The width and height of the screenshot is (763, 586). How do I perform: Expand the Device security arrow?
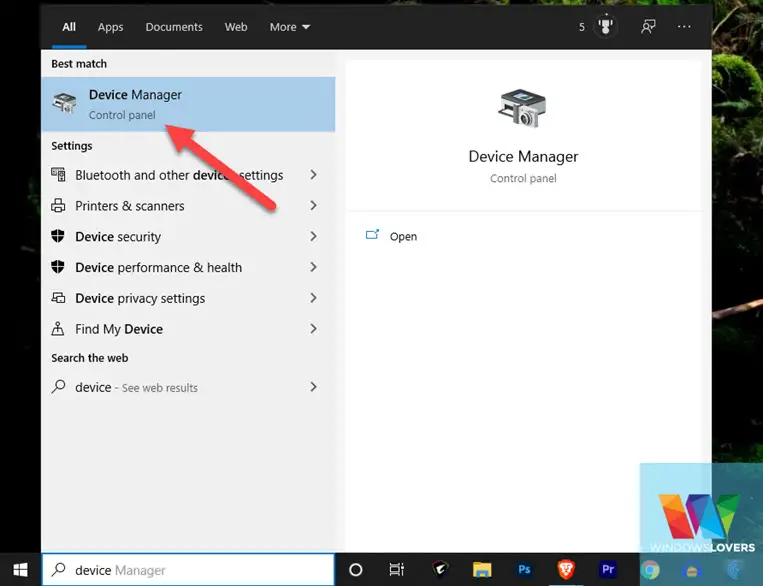coord(313,237)
